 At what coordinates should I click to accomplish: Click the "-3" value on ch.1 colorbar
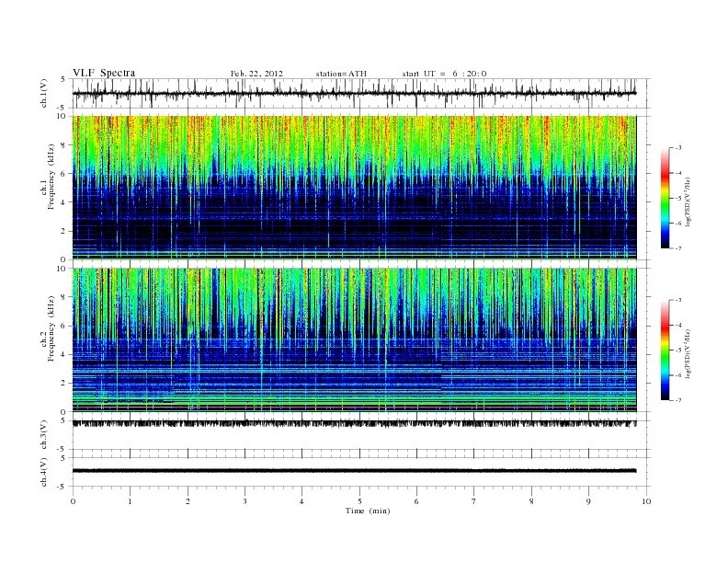coord(677,148)
